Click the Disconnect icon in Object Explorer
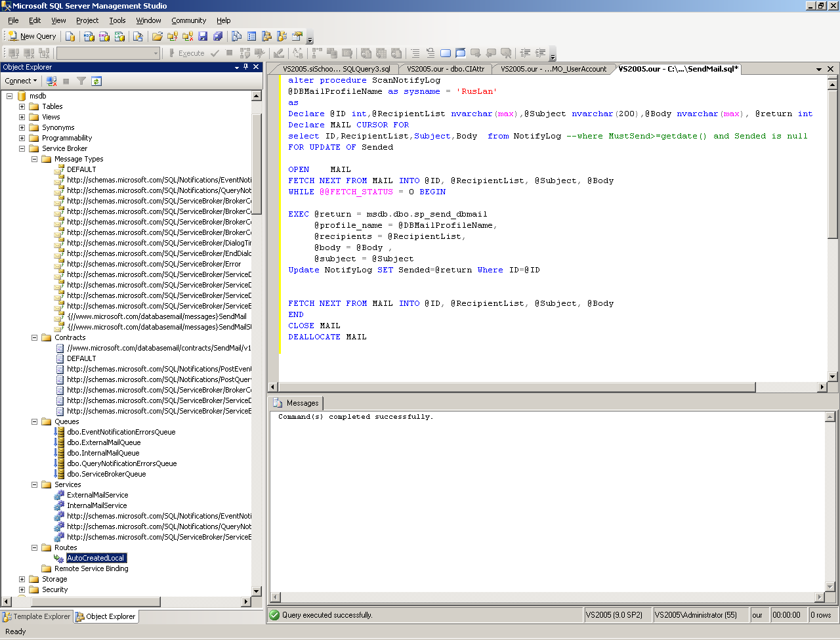 click(51, 81)
